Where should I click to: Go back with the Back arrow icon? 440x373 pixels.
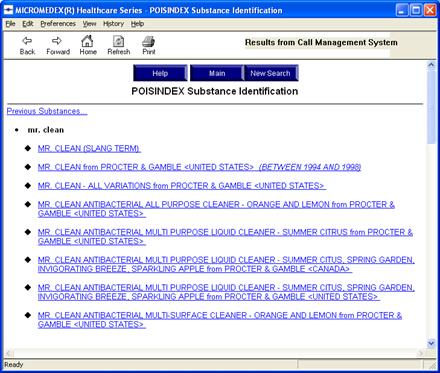tap(27, 41)
